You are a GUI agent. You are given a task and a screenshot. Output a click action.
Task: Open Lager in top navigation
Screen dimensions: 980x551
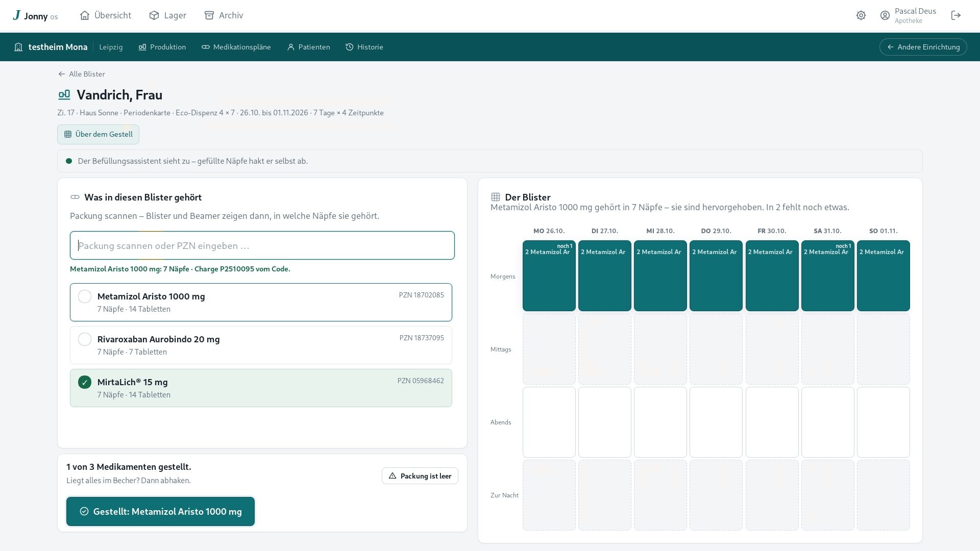(x=167, y=15)
